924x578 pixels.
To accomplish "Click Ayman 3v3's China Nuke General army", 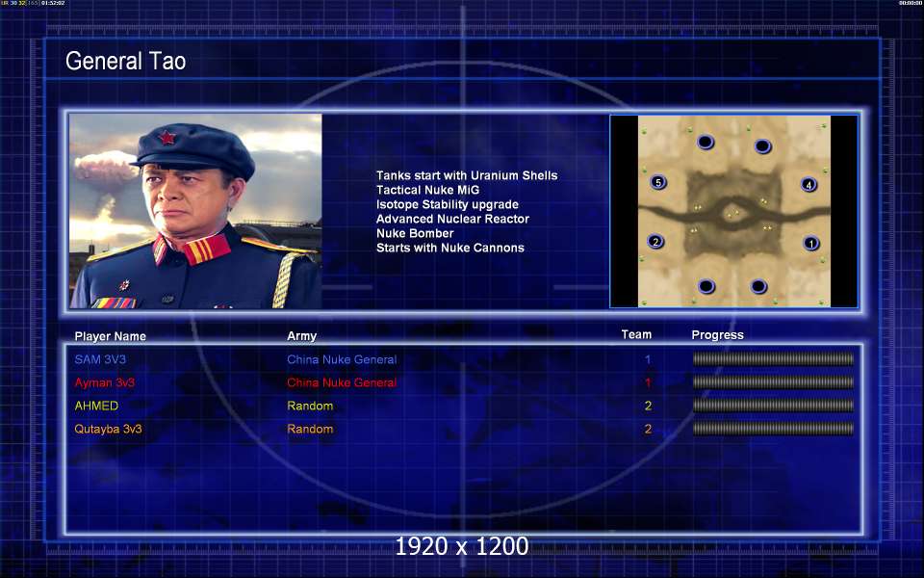I will click(x=342, y=382).
